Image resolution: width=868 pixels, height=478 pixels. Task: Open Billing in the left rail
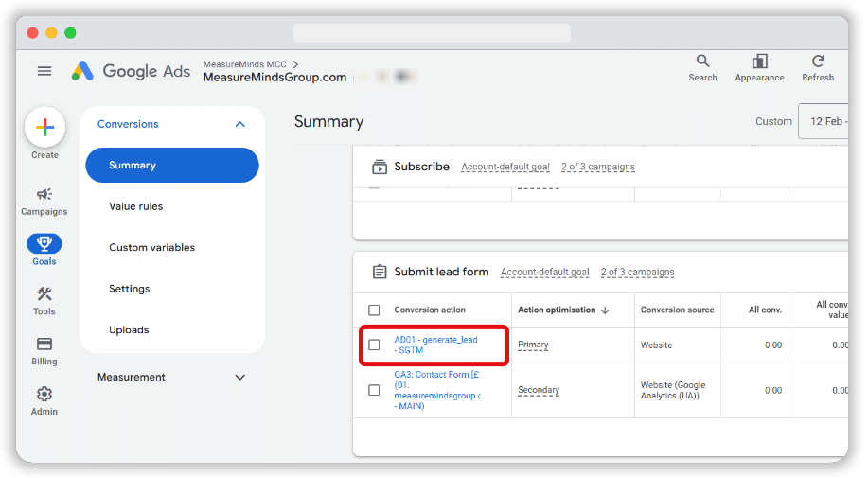44,351
